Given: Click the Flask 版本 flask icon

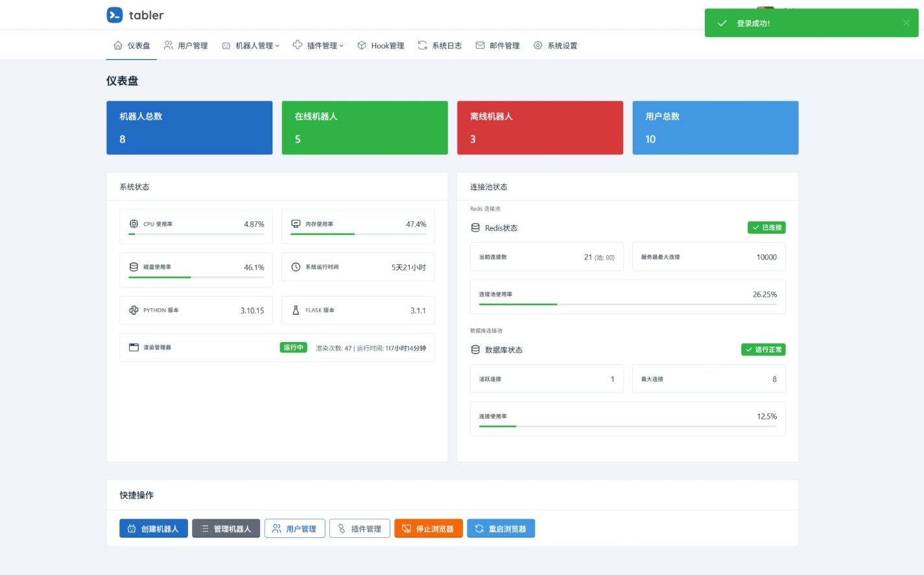Looking at the screenshot, I should (296, 310).
